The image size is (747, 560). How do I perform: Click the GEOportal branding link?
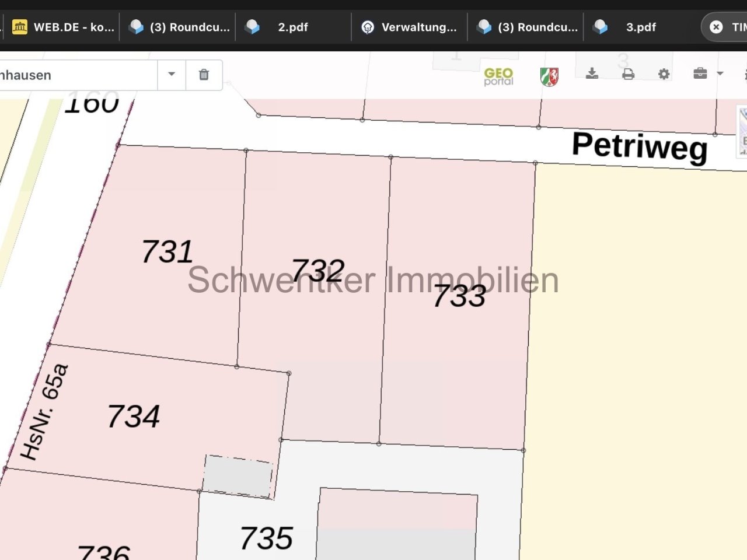[x=498, y=76]
